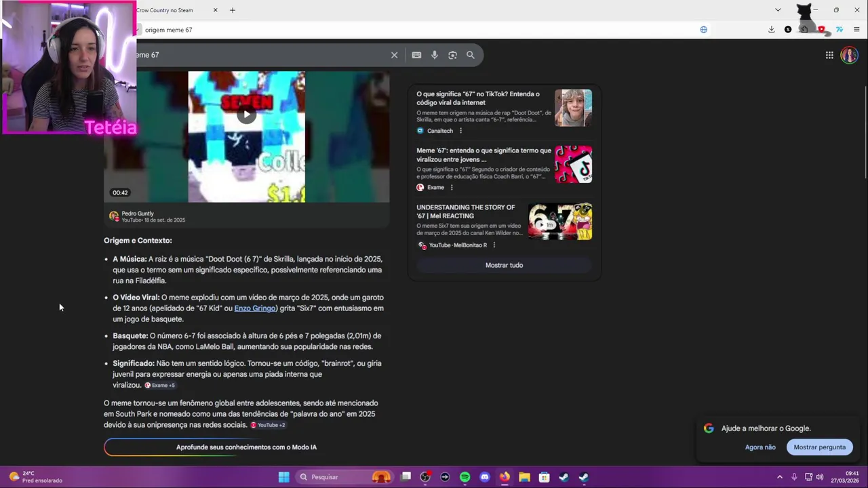Switch to Firefox on the taskbar
This screenshot has width=868, height=488.
(505, 477)
